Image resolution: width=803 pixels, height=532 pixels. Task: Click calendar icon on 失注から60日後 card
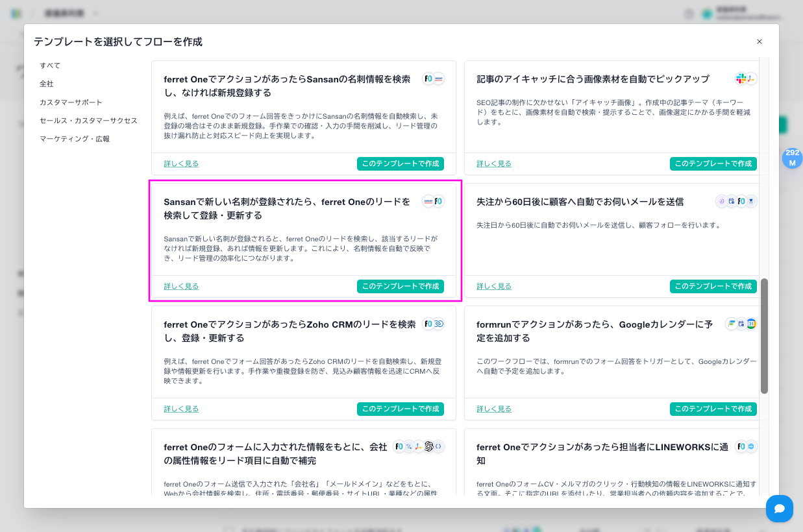click(x=732, y=201)
